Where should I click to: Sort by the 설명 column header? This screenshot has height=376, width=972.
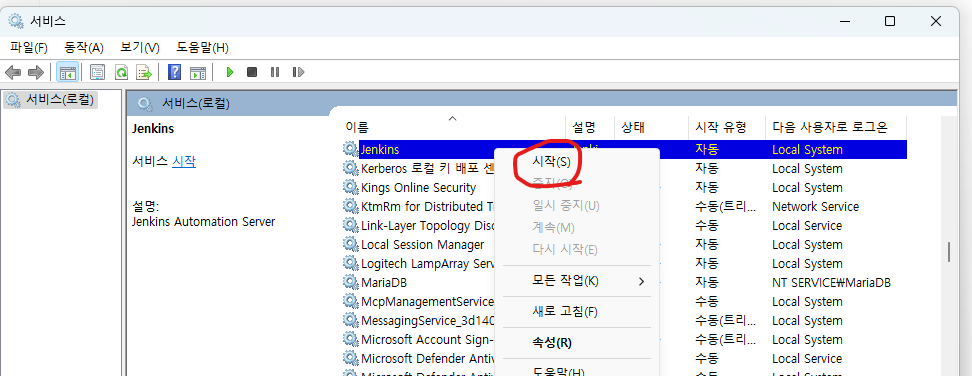point(590,128)
